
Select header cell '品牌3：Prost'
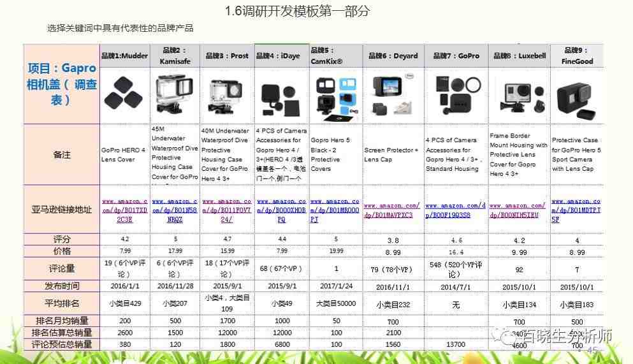click(x=227, y=55)
